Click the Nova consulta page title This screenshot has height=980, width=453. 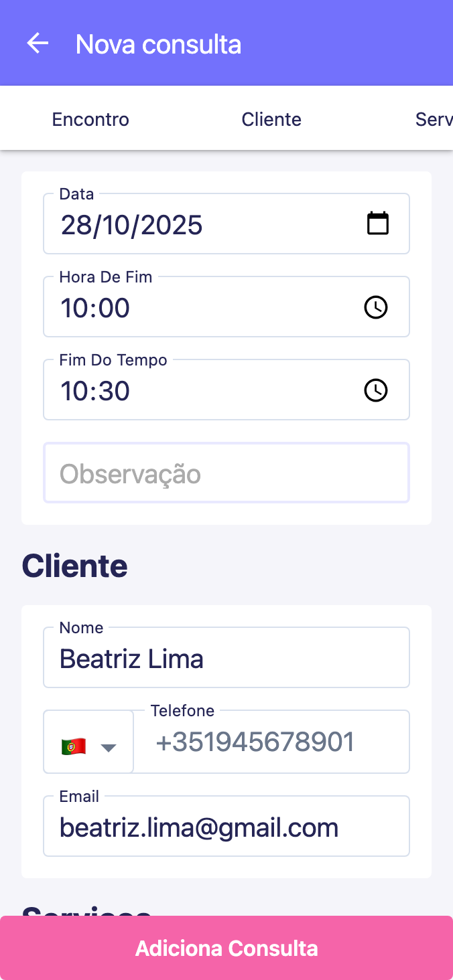(x=158, y=44)
